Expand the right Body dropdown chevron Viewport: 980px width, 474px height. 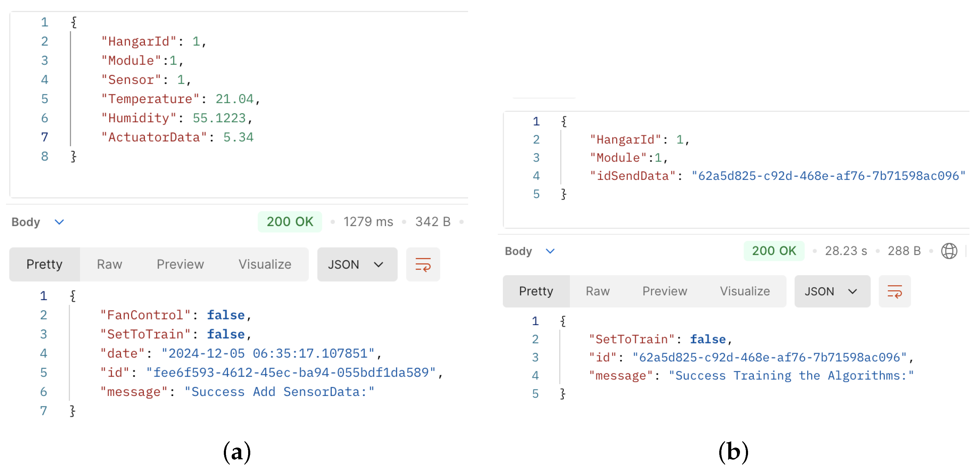tap(550, 251)
